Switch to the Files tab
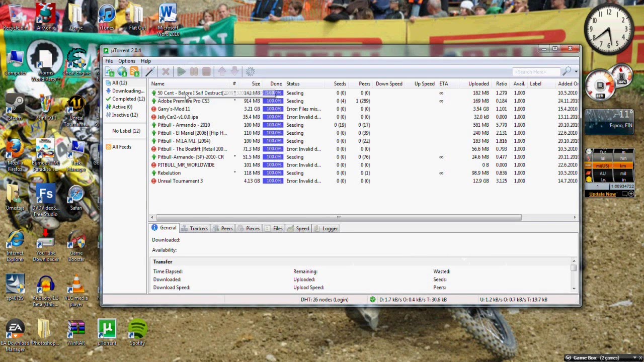This screenshot has width=644, height=362. click(274, 229)
